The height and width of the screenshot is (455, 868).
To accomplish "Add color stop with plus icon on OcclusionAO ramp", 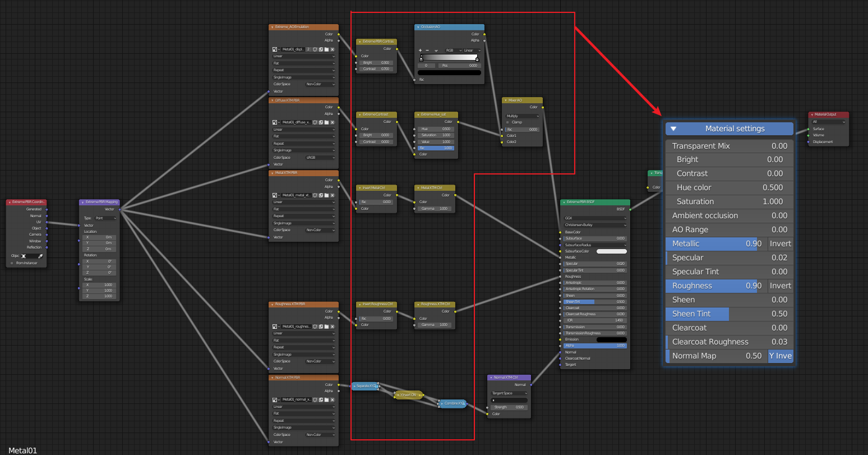I will [x=420, y=50].
